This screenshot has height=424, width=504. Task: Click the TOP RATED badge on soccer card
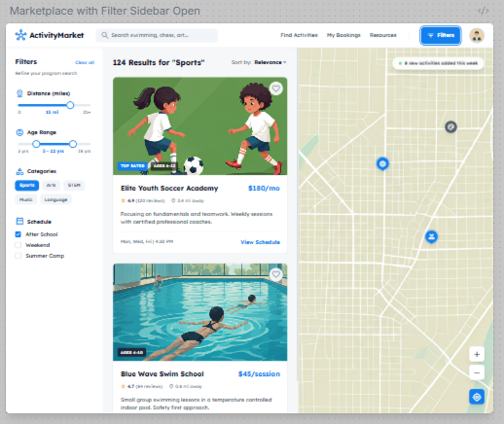pyautogui.click(x=132, y=166)
